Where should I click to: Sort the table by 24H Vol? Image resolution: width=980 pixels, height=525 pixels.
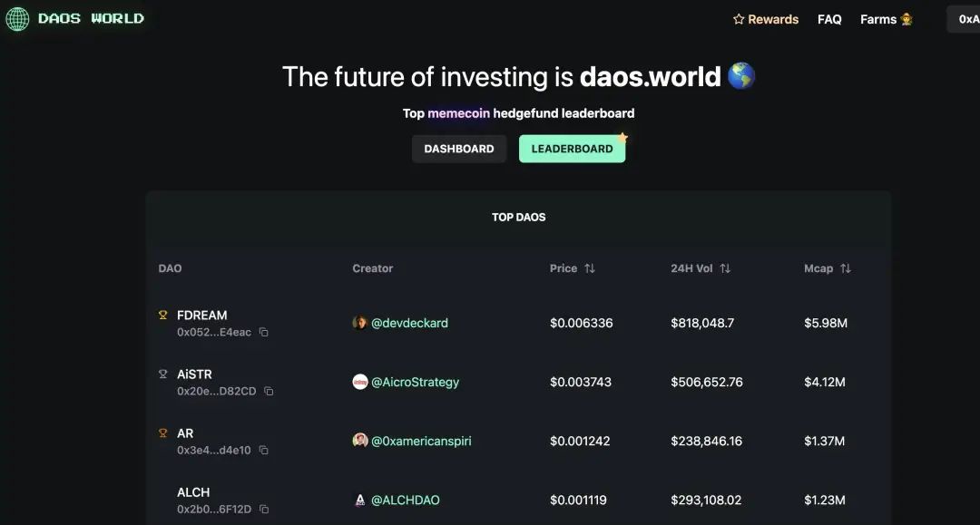pos(725,268)
